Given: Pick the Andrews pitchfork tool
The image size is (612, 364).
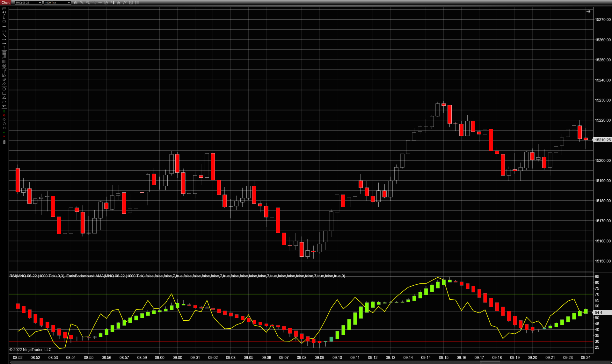Looking at the screenshot, I should click(4, 71).
